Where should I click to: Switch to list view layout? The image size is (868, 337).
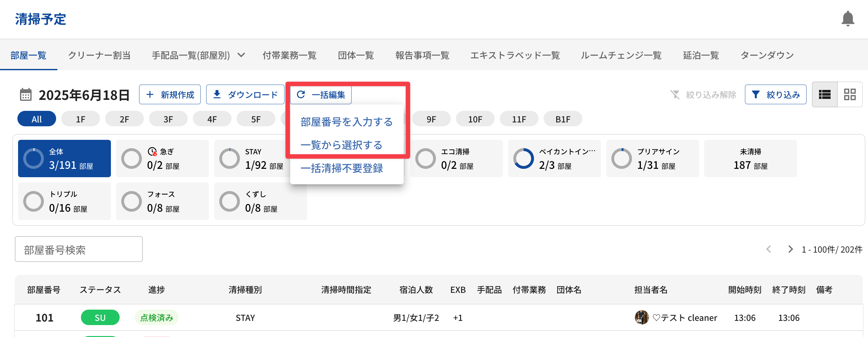824,95
